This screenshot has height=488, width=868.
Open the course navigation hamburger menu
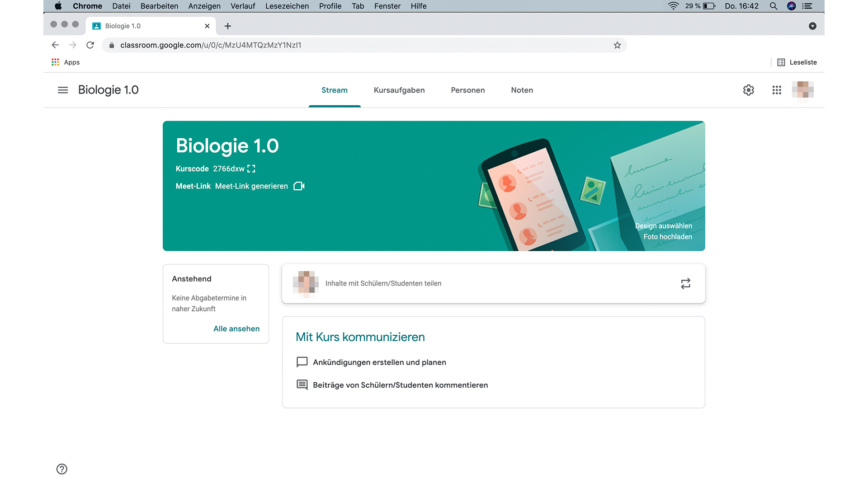point(62,90)
